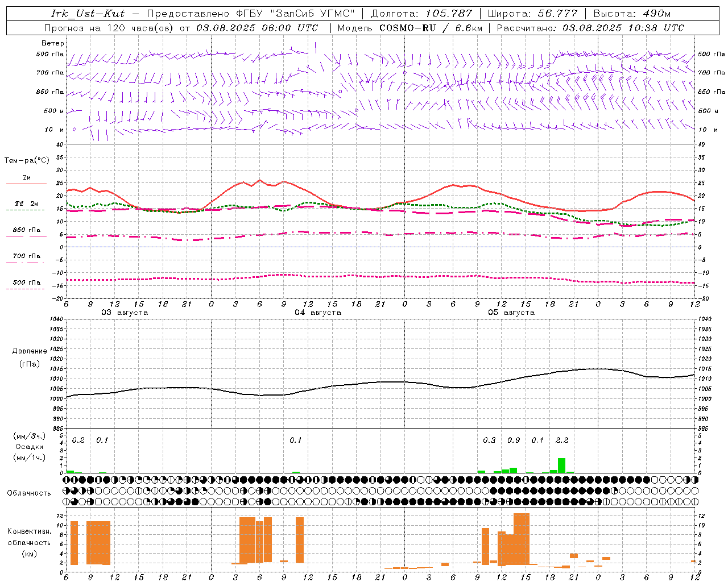Click the "Облачность" cloud cover label
This screenshot has width=728, height=582.
click(x=29, y=493)
